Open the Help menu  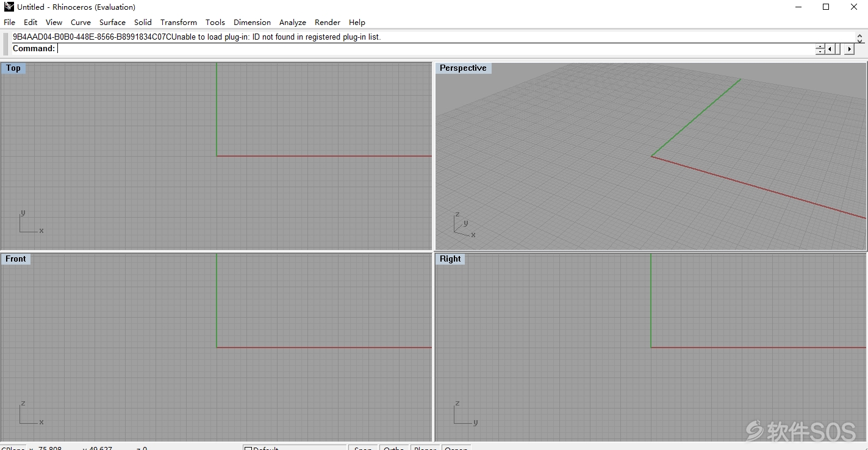pyautogui.click(x=357, y=22)
